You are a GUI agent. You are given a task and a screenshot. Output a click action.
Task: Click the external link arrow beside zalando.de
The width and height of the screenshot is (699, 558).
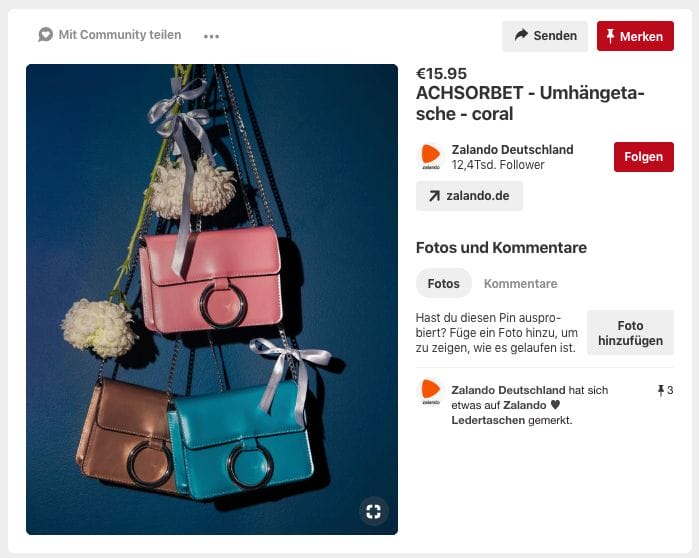point(435,196)
